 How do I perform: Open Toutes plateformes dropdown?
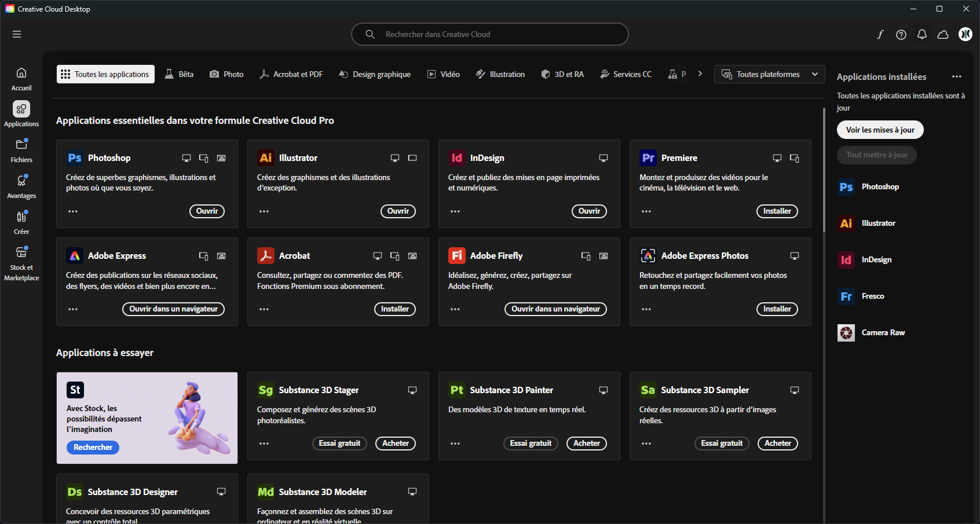tap(770, 74)
